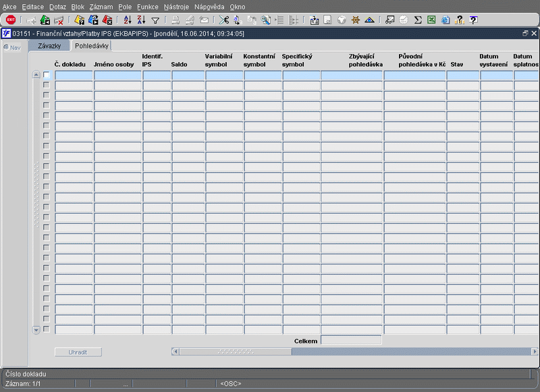Click the chart with glasses icon

pyautogui.click(x=390, y=20)
